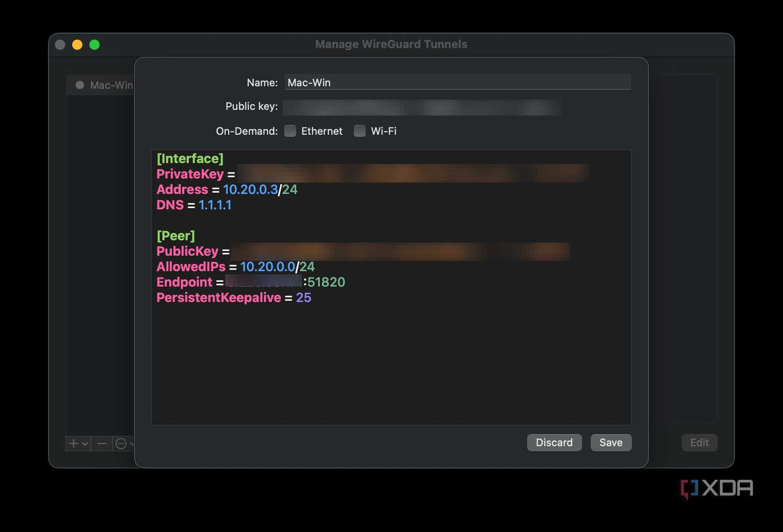Screen dimensions: 783x532
Task: Click the DNS label in the config
Action: click(x=170, y=205)
